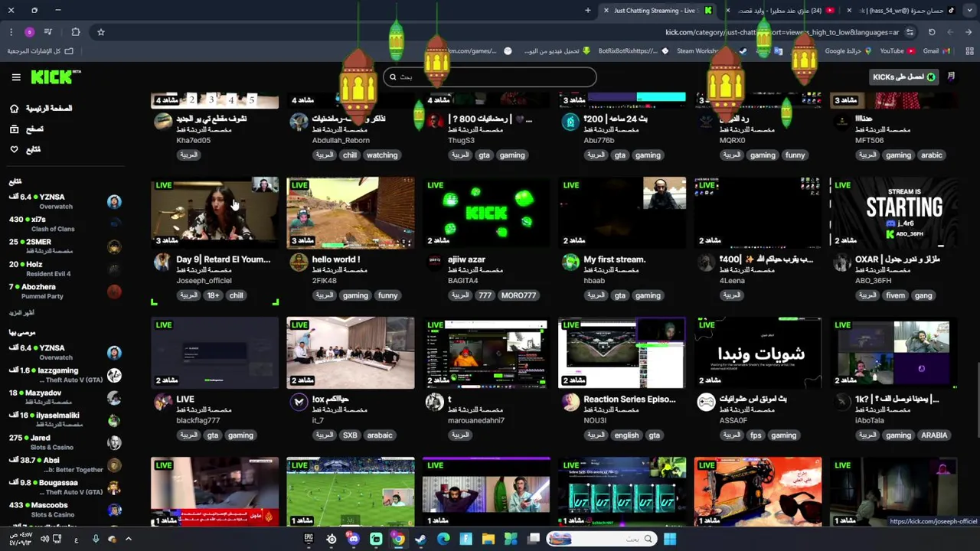The height and width of the screenshot is (551, 980).
Task: Open File Explorer from the taskbar
Action: 488,539
